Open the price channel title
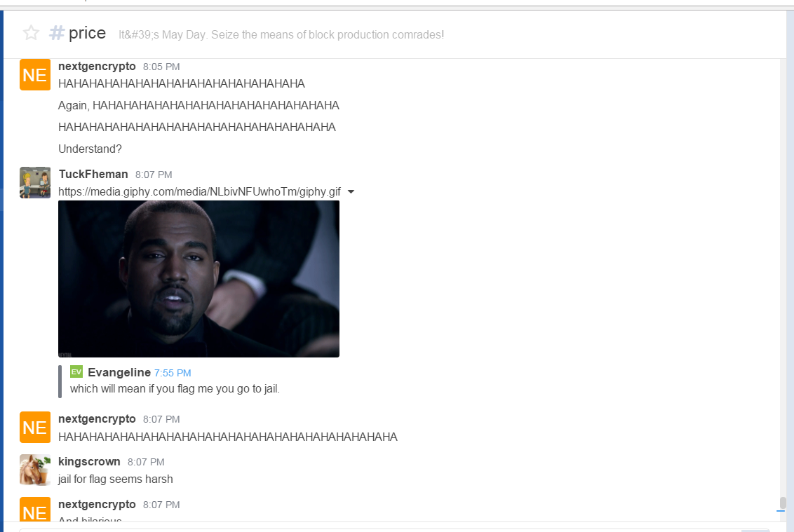794x532 pixels. click(87, 34)
